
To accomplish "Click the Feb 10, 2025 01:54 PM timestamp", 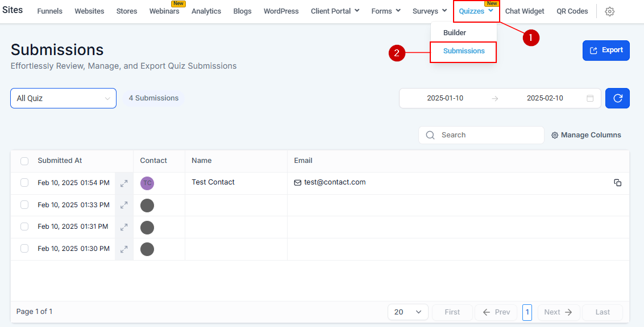I will 73,183.
